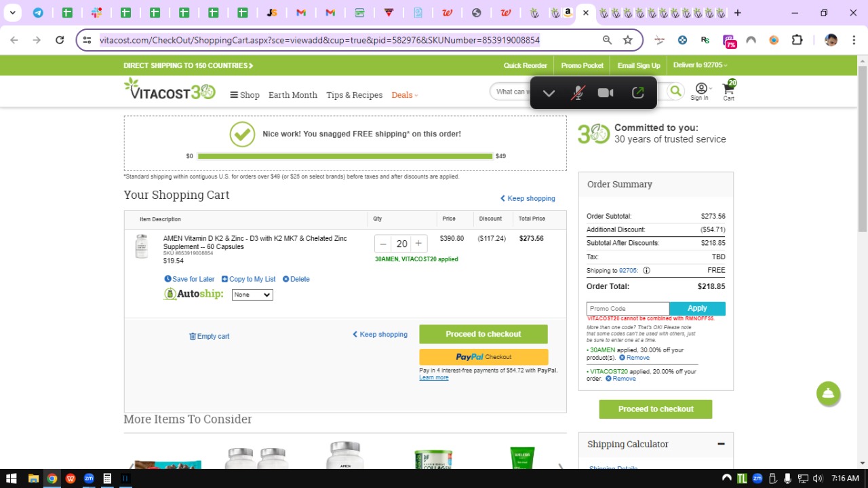The image size is (868, 488).
Task: Close the current Vitacost tab
Action: [586, 13]
